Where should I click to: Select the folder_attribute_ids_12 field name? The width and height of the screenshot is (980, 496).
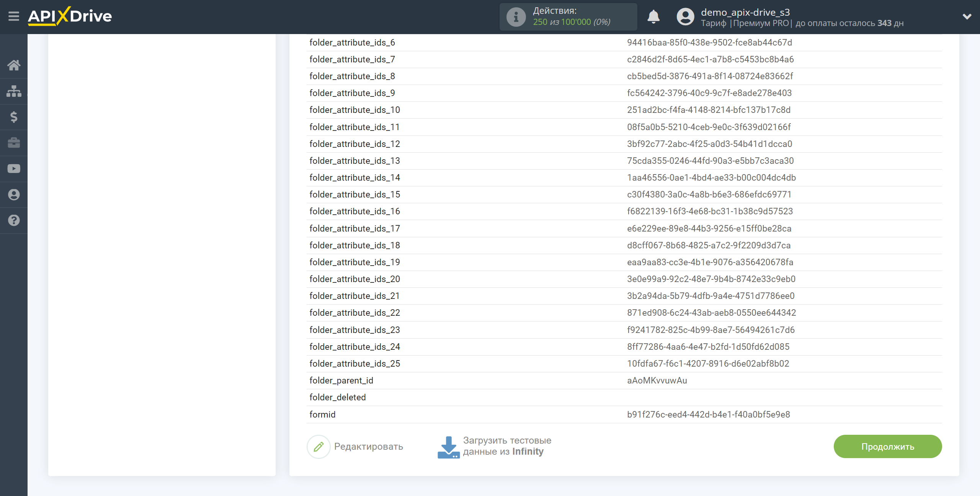(x=354, y=144)
